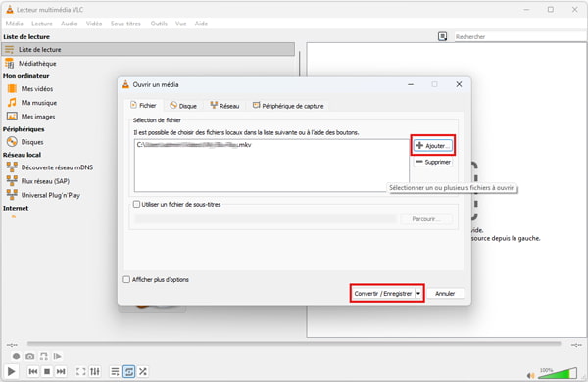Switch to the Réseau tab
The height and width of the screenshot is (382, 588).
(224, 106)
